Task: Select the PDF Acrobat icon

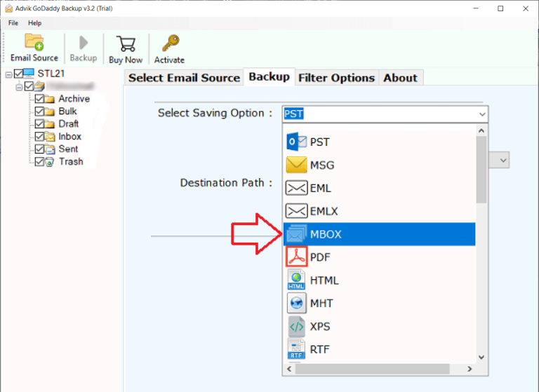Action: coord(296,257)
